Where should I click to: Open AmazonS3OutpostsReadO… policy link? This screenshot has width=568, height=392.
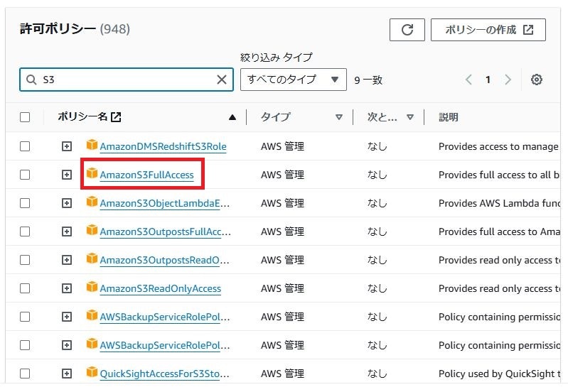pyautogui.click(x=164, y=260)
